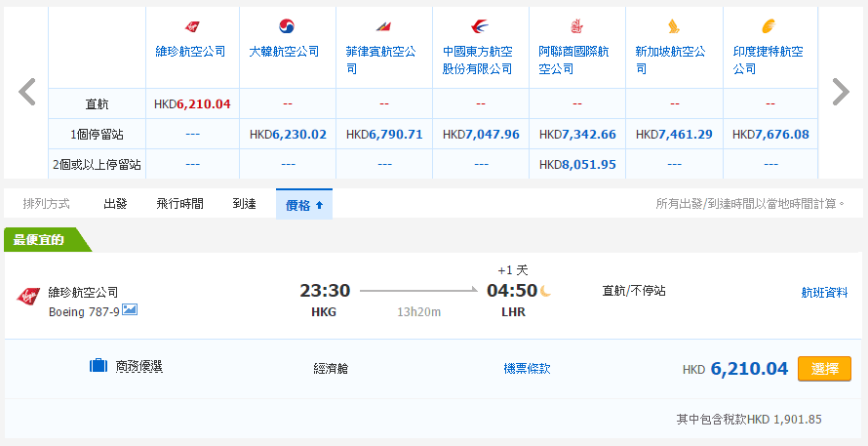Viewport: 868px width, 446px height.
Task: Click the Korean Air one-stop fare HKD6,230.02
Action: (x=288, y=135)
